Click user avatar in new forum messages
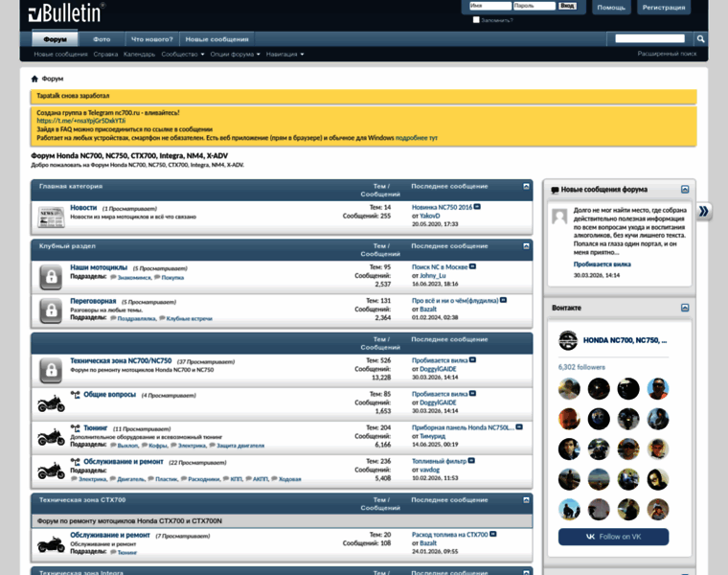 pos(559,217)
